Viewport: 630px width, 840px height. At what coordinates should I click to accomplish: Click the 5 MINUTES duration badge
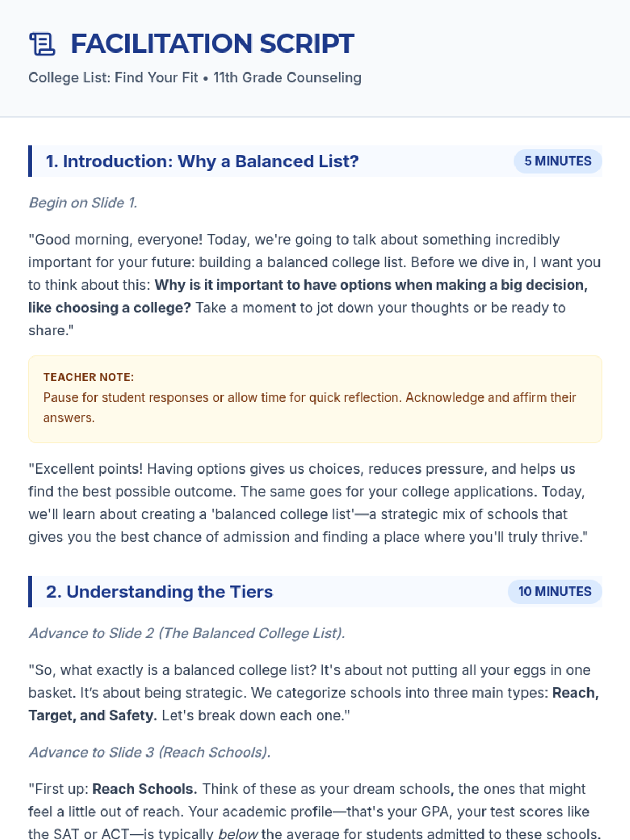pyautogui.click(x=558, y=161)
